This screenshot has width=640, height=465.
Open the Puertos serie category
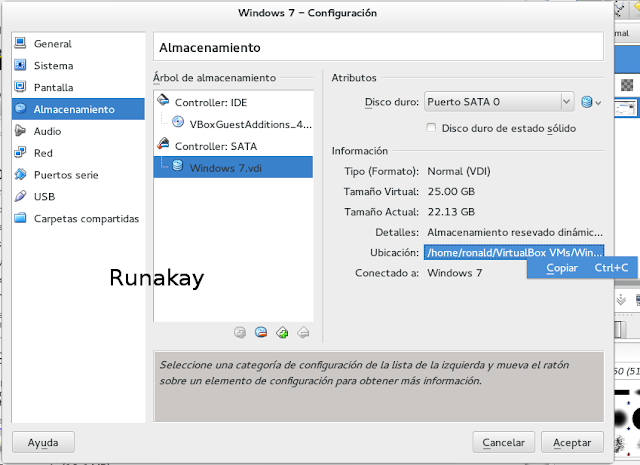(x=78, y=175)
